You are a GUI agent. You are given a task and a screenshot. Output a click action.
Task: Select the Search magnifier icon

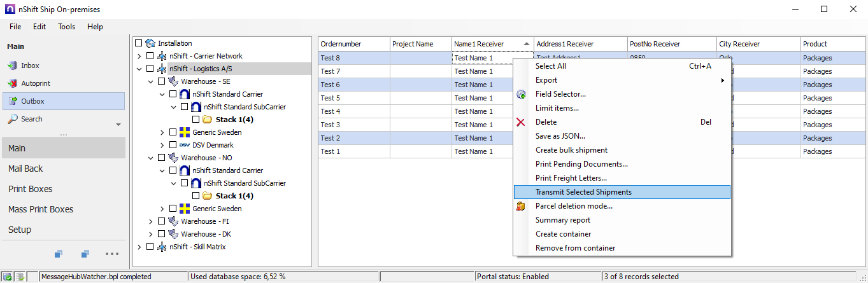tap(12, 119)
